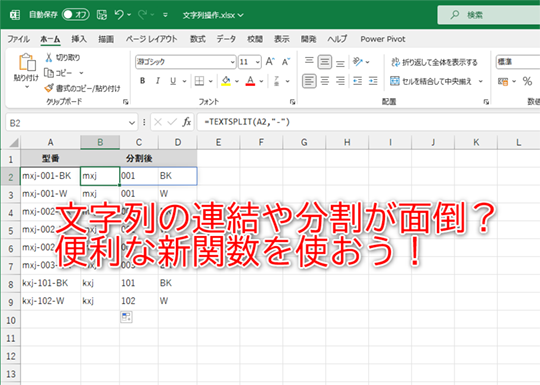Click the center horizontally icon

pos(324,81)
